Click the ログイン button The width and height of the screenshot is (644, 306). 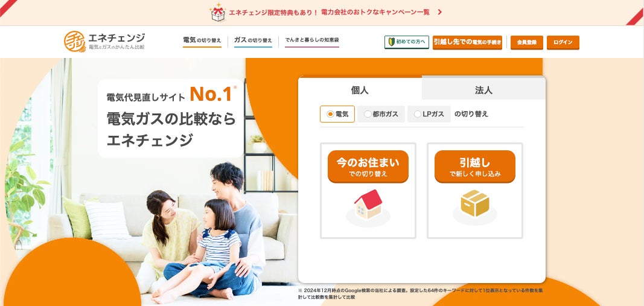563,42
